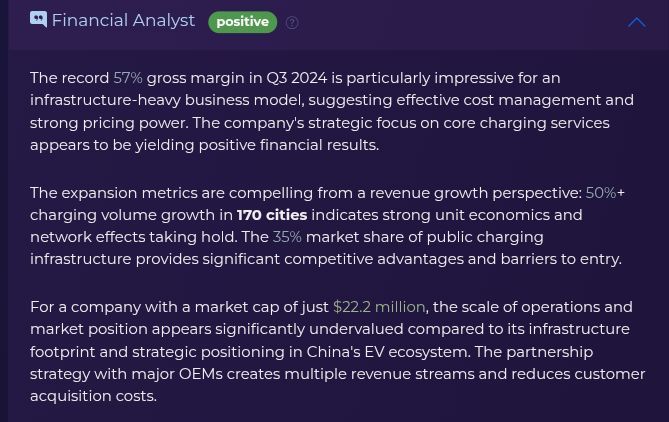
Task: Click the green positive sentiment badge
Action: tap(242, 22)
